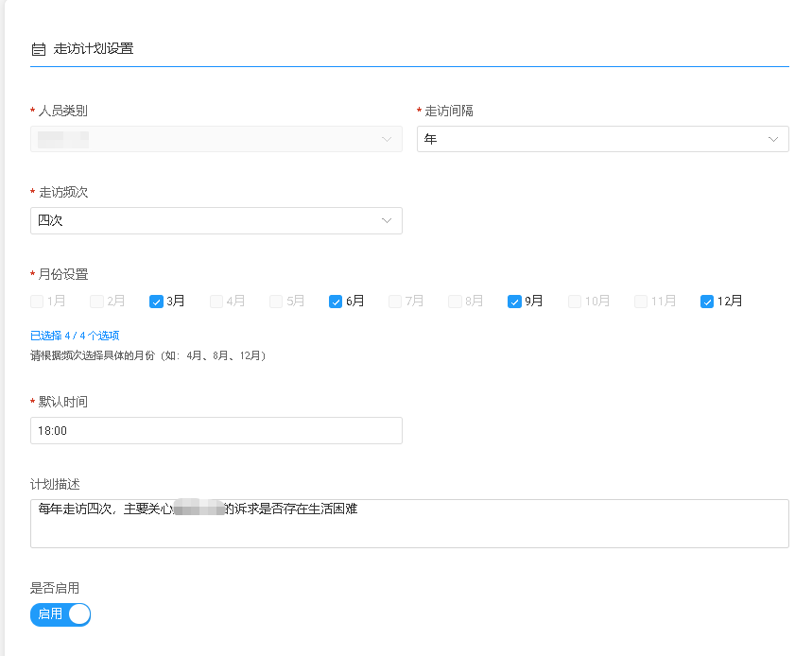Screen dimensions: 812x656
Task: Uncheck the 3月 month checkbox
Action: tap(155, 301)
